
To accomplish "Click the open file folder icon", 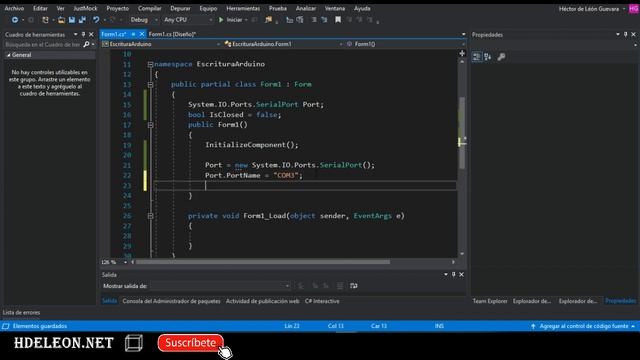I will (x=61, y=20).
